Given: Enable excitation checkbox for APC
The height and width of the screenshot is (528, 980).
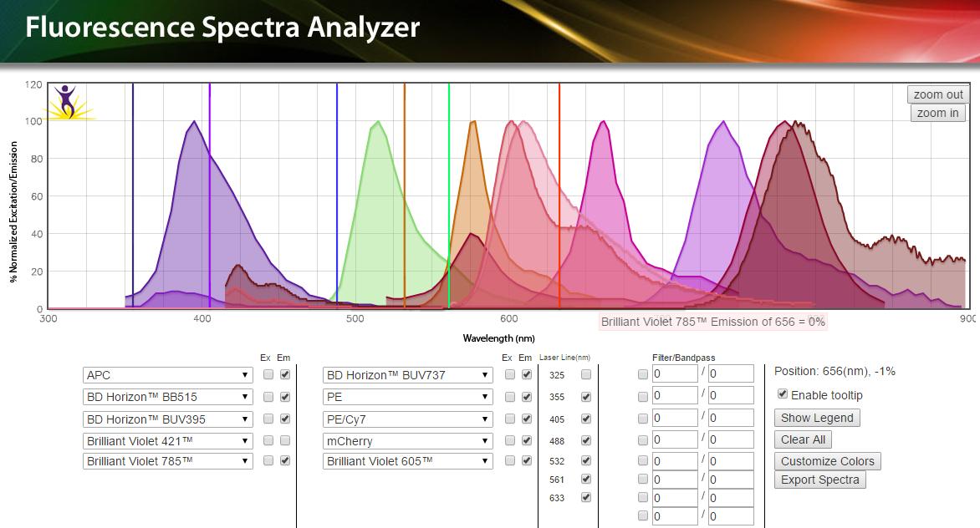Looking at the screenshot, I should 268,375.
